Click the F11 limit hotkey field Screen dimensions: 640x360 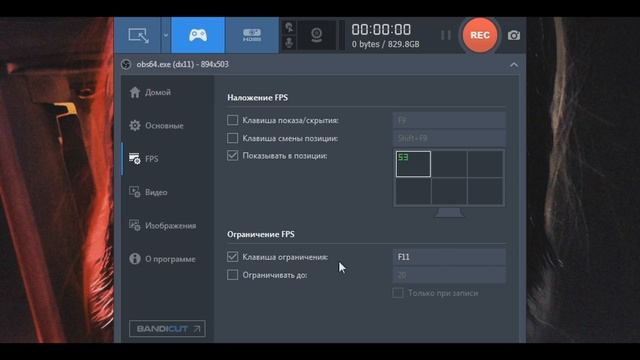[449, 257]
